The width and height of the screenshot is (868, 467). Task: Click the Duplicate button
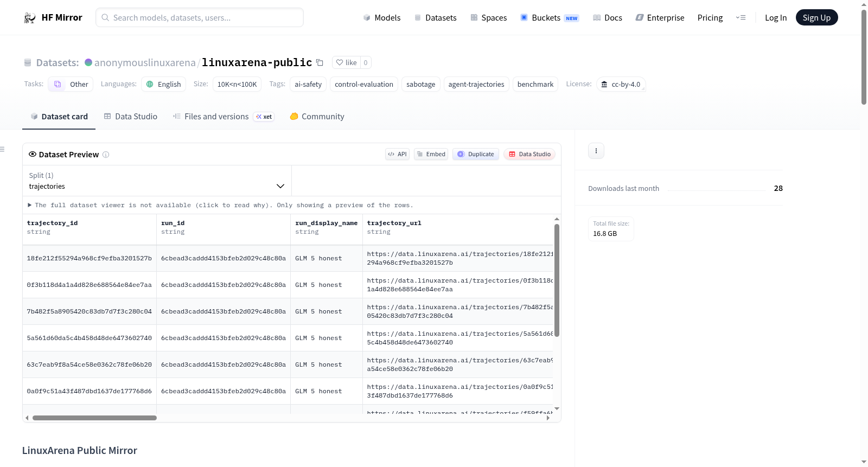476,154
